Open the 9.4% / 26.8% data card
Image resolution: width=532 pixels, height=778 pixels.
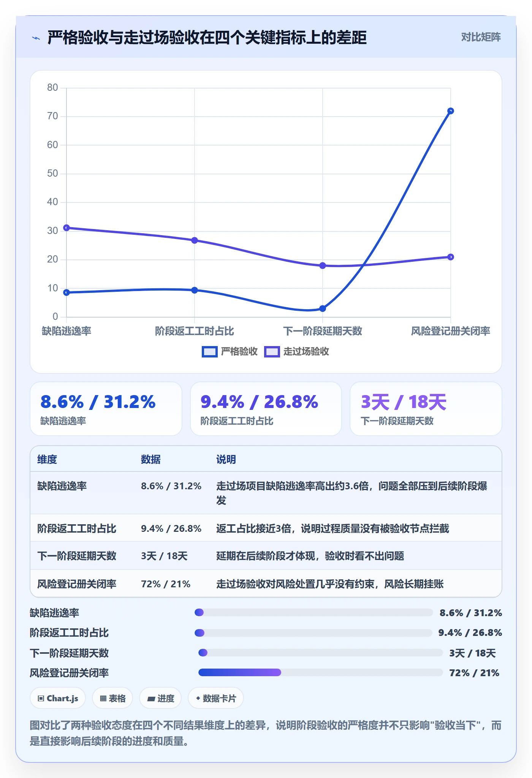[x=266, y=409]
